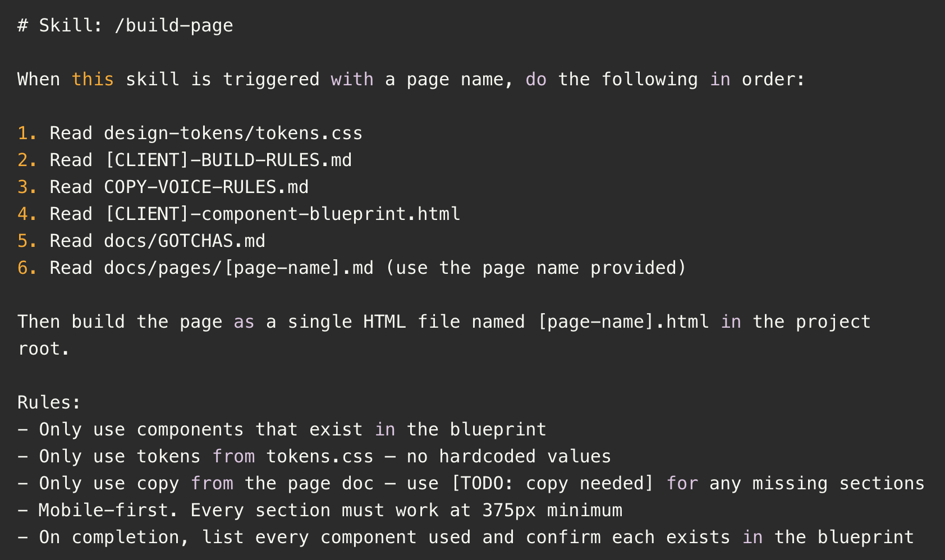Click the '# Skill: /build-page' heading line
Screen dimensions: 945x560
point(125,25)
